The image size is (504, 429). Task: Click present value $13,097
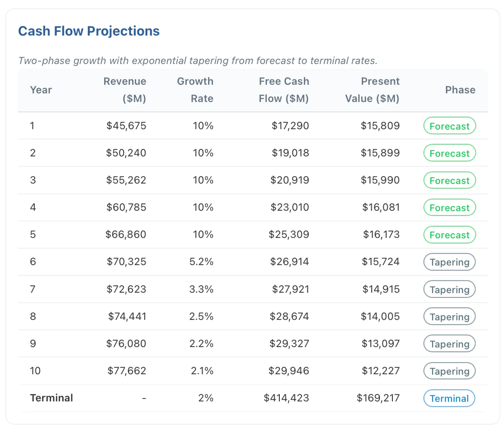(380, 344)
